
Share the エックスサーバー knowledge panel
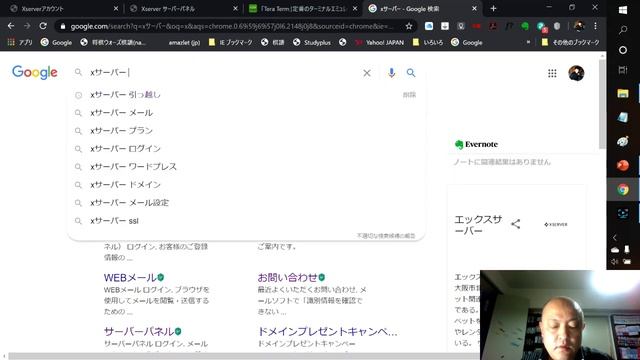click(516, 224)
